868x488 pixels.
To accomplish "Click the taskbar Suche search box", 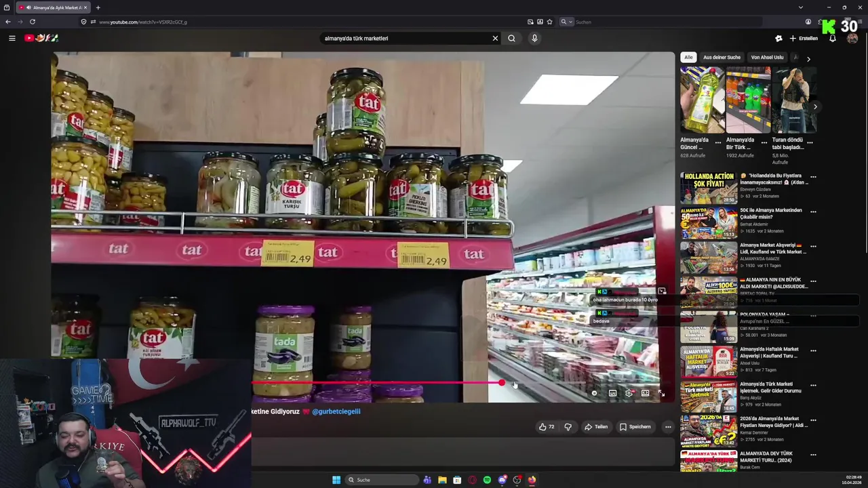I will click(382, 480).
